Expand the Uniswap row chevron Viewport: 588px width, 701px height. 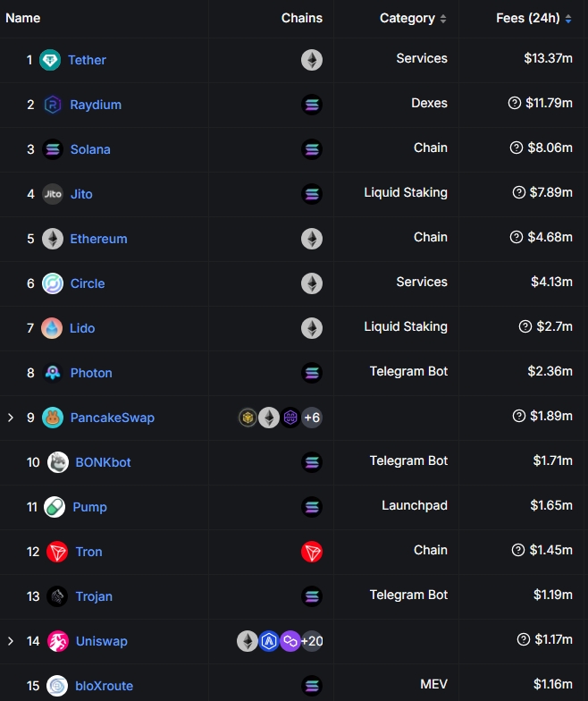(x=11, y=641)
